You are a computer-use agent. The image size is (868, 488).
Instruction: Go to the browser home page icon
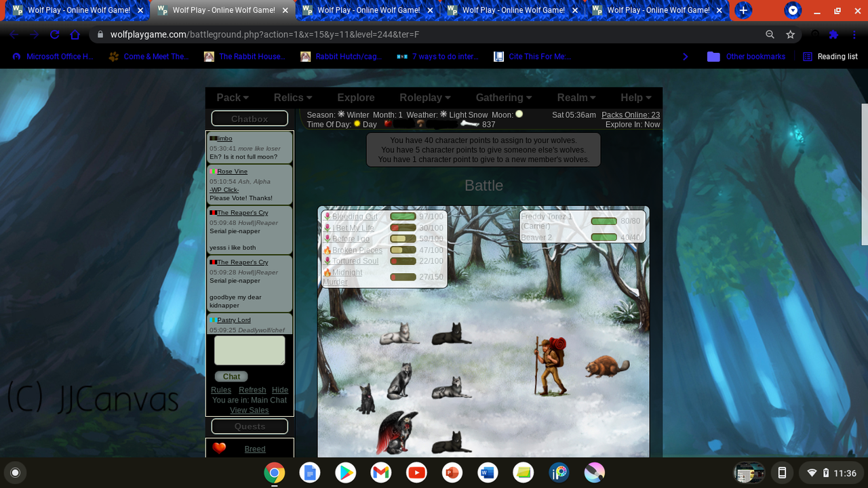pyautogui.click(x=75, y=35)
